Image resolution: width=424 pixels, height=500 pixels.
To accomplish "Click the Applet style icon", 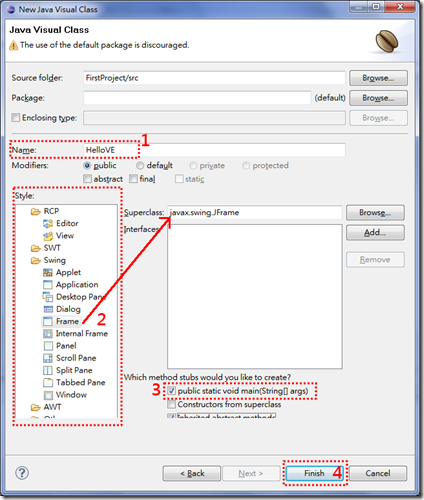I will click(48, 273).
